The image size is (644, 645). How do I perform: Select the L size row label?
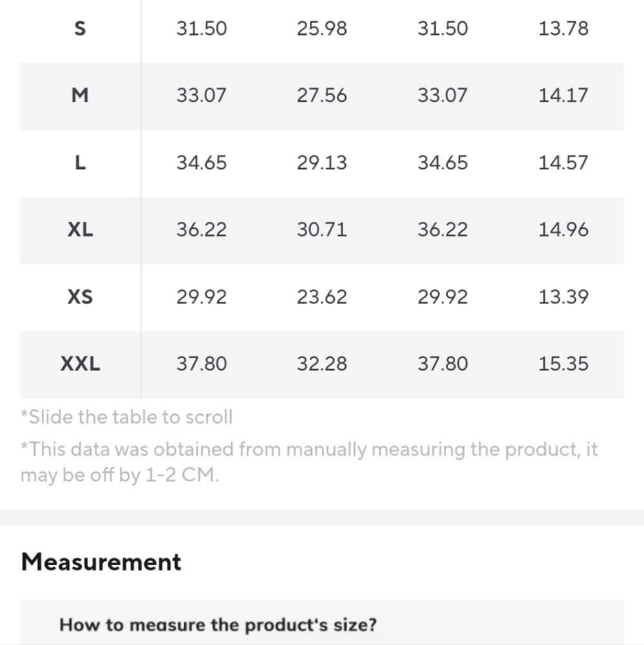coord(80,163)
